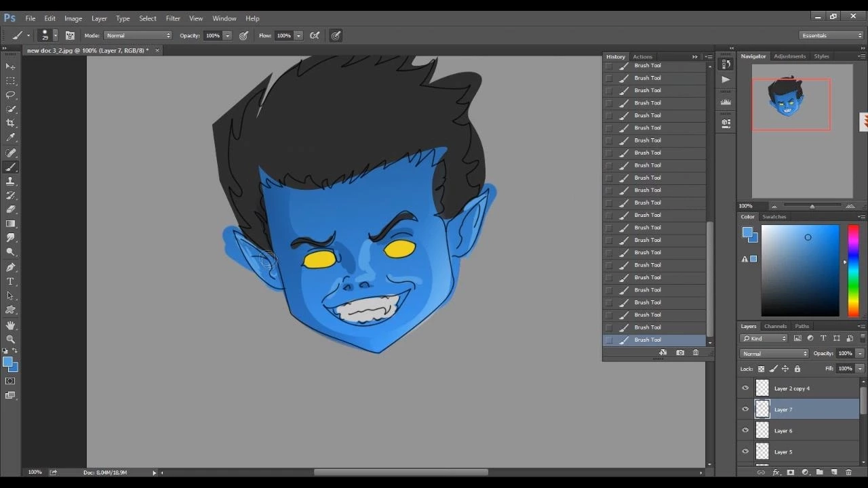The width and height of the screenshot is (868, 488).
Task: Change the screen mode
Action: pyautogui.click(x=10, y=396)
